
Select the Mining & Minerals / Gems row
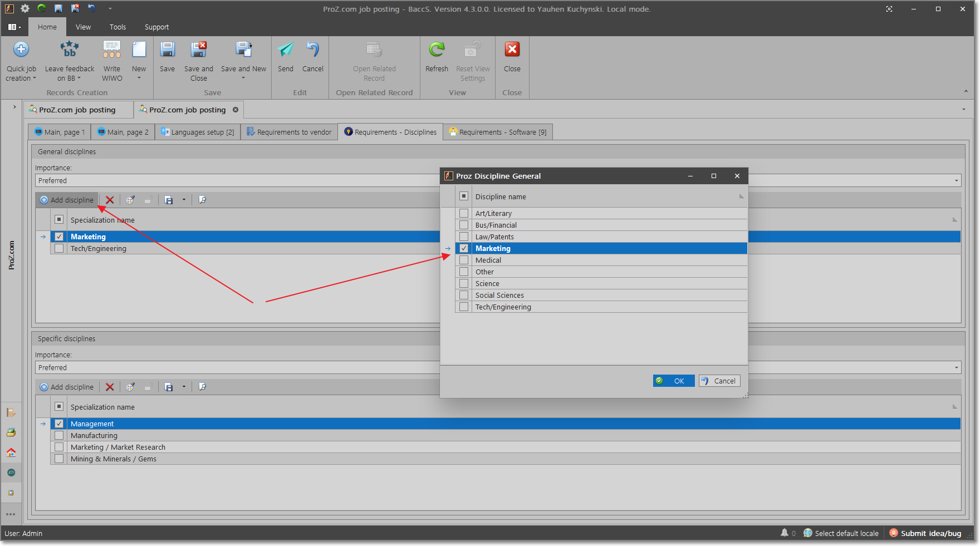click(506, 459)
